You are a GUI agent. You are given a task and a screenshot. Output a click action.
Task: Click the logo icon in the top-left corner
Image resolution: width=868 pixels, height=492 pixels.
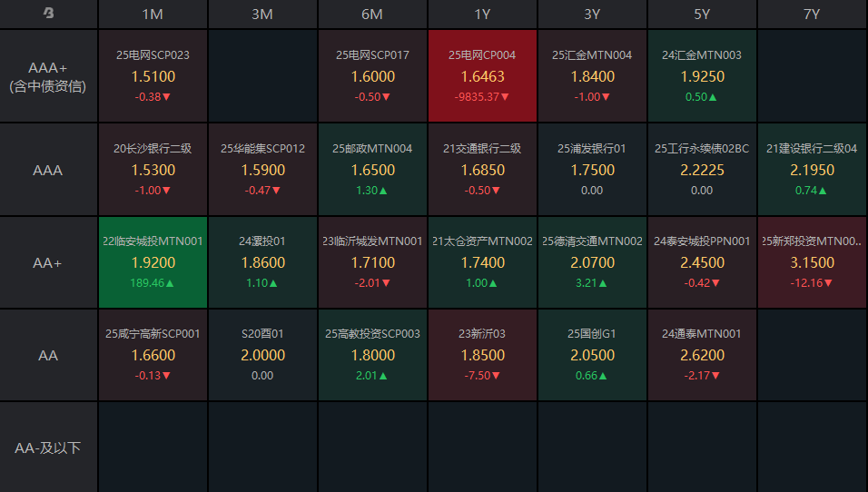tap(48, 14)
